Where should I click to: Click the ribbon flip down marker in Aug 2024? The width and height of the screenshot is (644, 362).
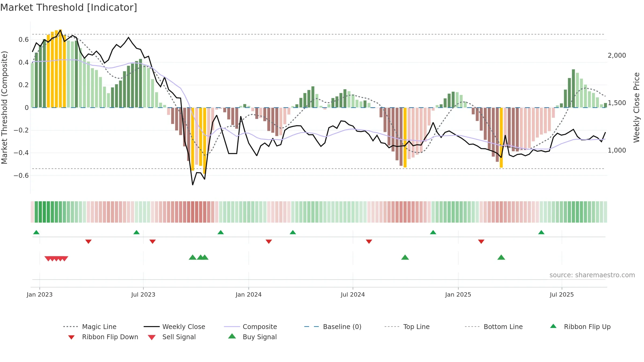coord(369,242)
